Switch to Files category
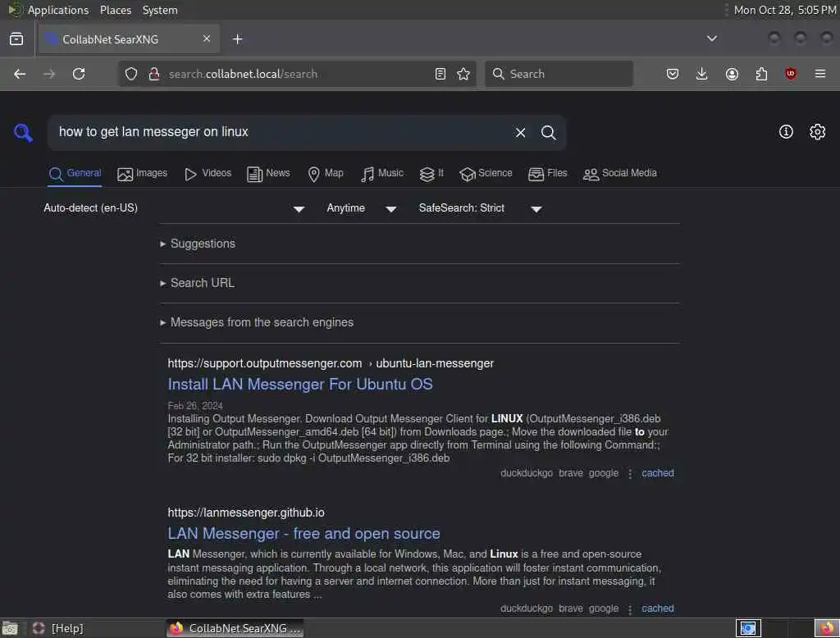This screenshot has width=840, height=638. 547,174
